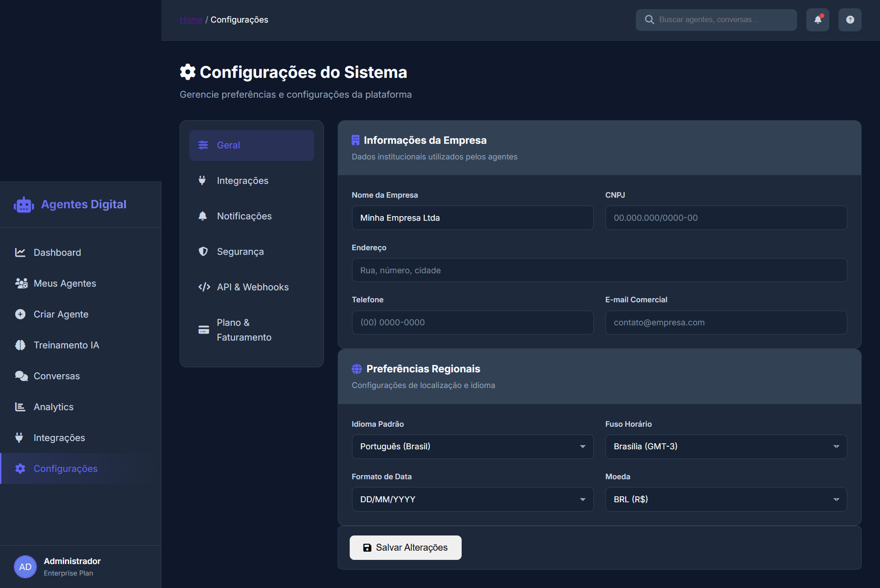This screenshot has width=880, height=588.
Task: Click the search magnifier icon
Action: pyautogui.click(x=650, y=20)
